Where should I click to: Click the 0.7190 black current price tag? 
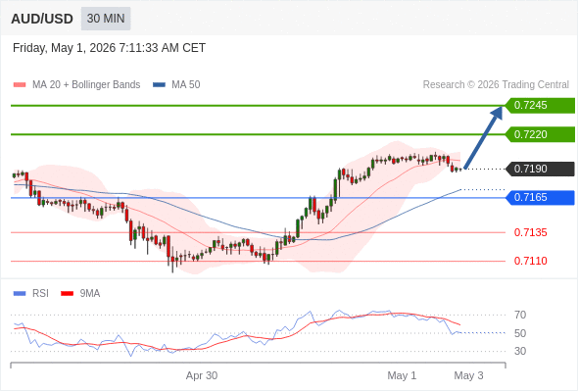540,169
